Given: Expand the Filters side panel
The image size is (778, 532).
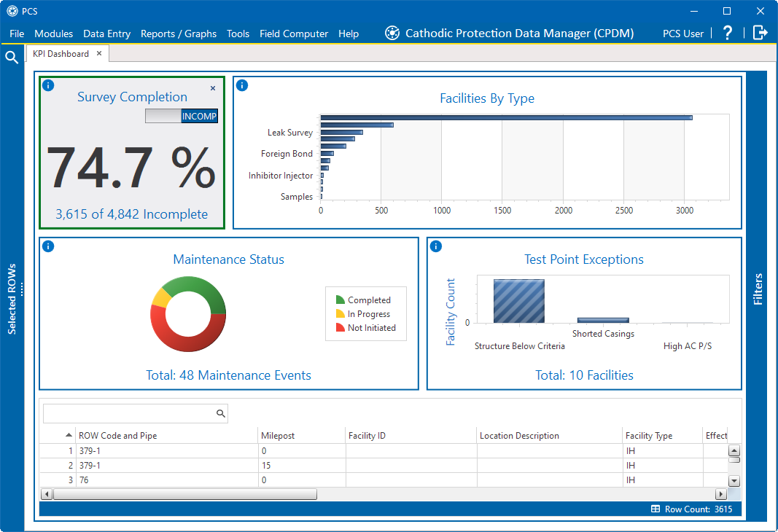Looking at the screenshot, I should (758, 289).
